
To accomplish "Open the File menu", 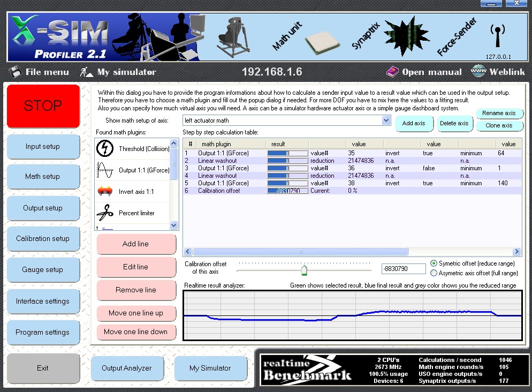I will [47, 72].
